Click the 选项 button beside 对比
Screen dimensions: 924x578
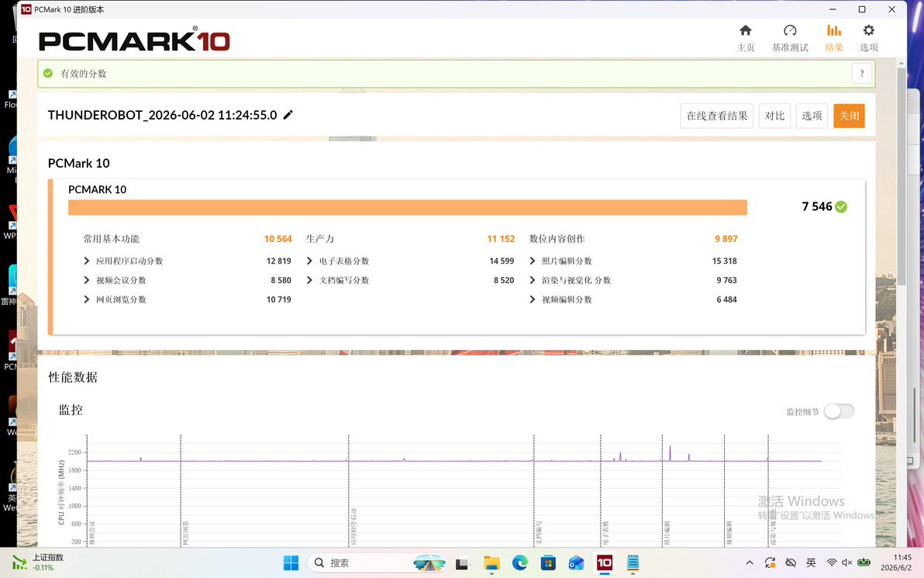(812, 116)
